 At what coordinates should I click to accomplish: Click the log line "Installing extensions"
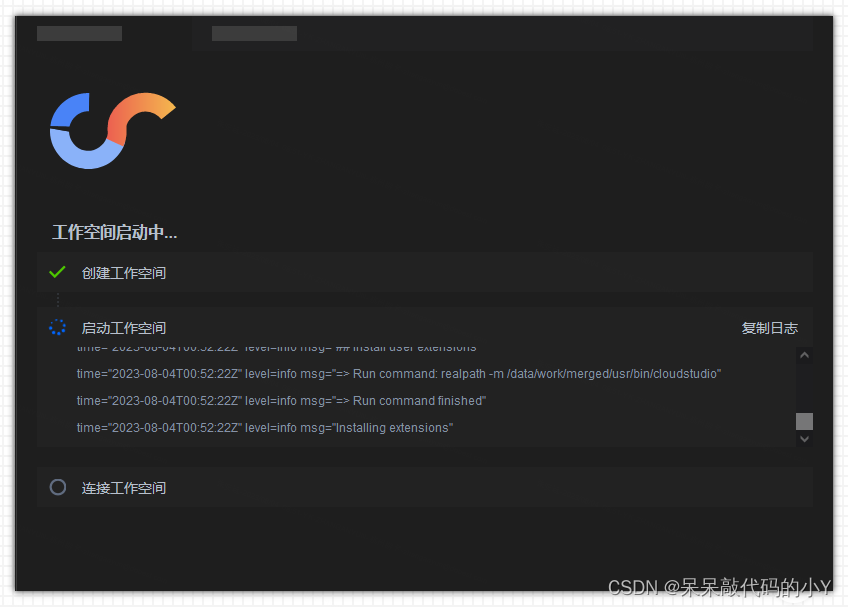264,428
